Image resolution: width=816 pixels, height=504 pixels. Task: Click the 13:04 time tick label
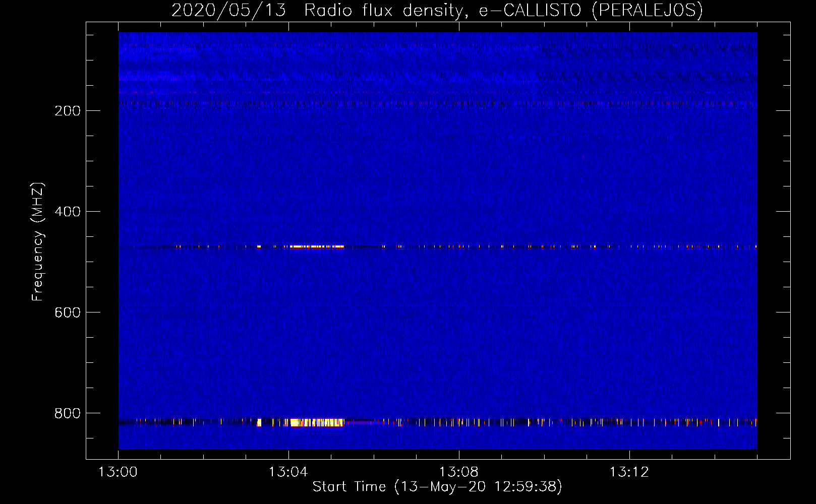pos(288,472)
